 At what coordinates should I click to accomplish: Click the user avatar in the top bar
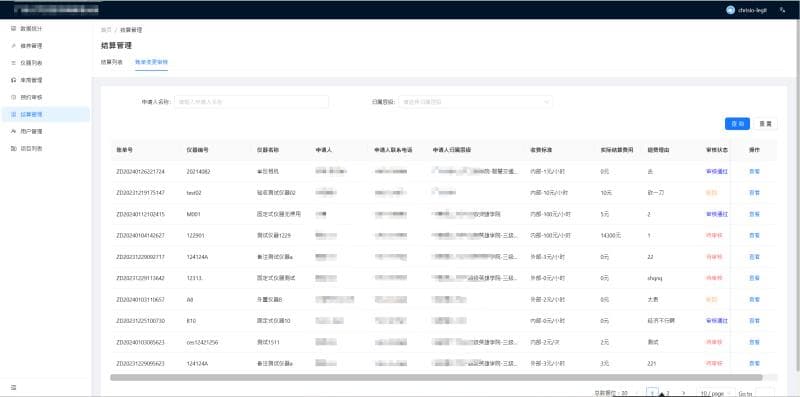(730, 10)
